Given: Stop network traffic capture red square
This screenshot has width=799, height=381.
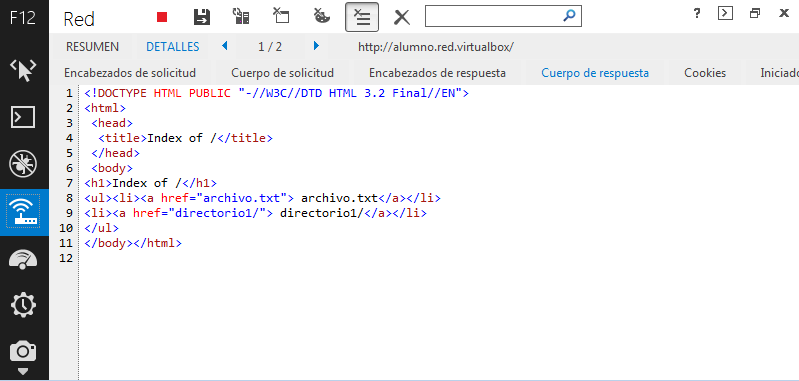Looking at the screenshot, I should (x=162, y=17).
